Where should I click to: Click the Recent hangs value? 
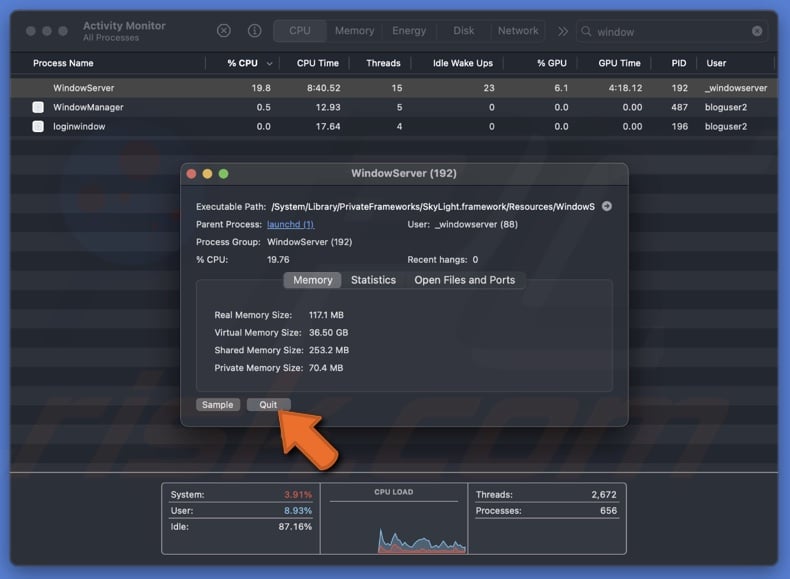pyautogui.click(x=475, y=260)
